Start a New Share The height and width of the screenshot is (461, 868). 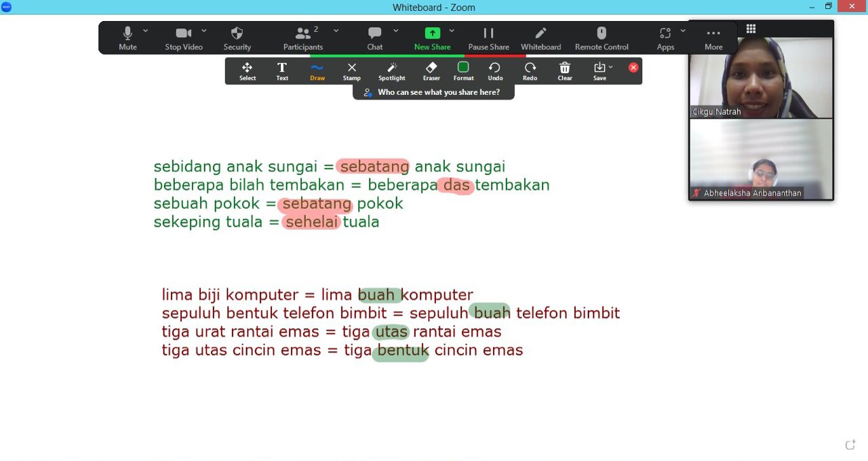pos(432,38)
